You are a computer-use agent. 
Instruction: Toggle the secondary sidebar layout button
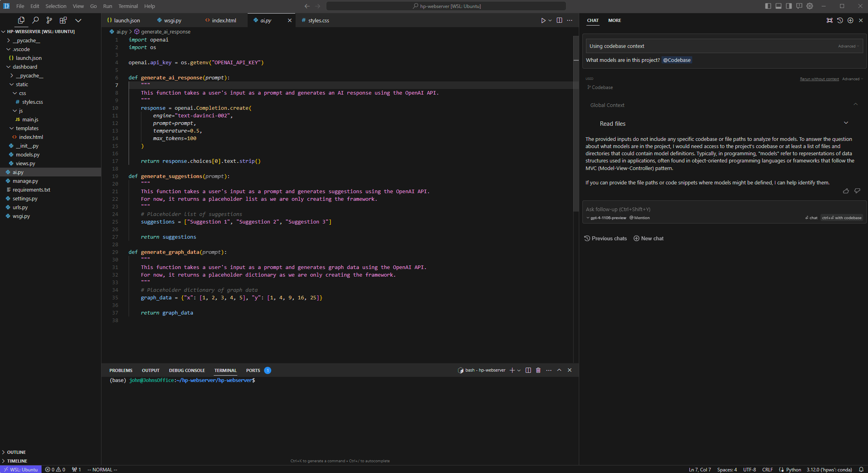[x=789, y=6]
